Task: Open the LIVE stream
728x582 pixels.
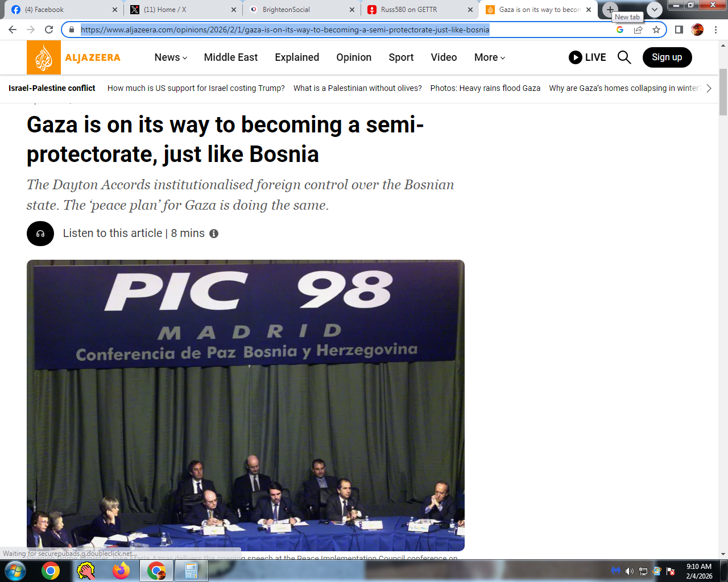Action: coord(588,57)
